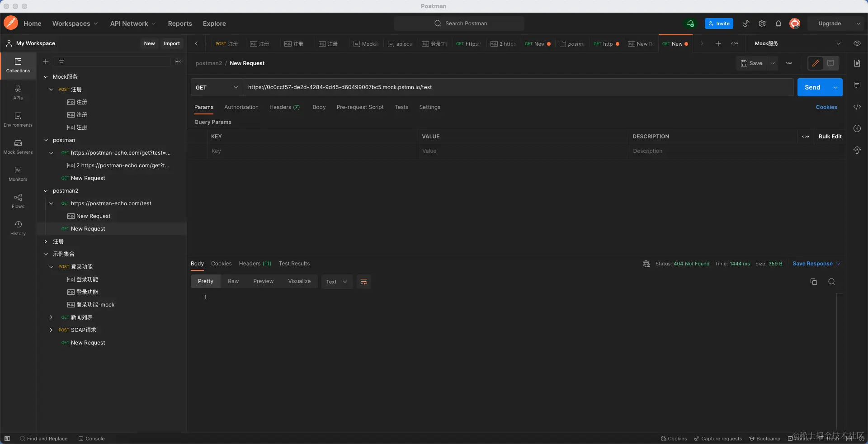This screenshot has height=444, width=868.
Task: Click the Import button
Action: (172, 43)
